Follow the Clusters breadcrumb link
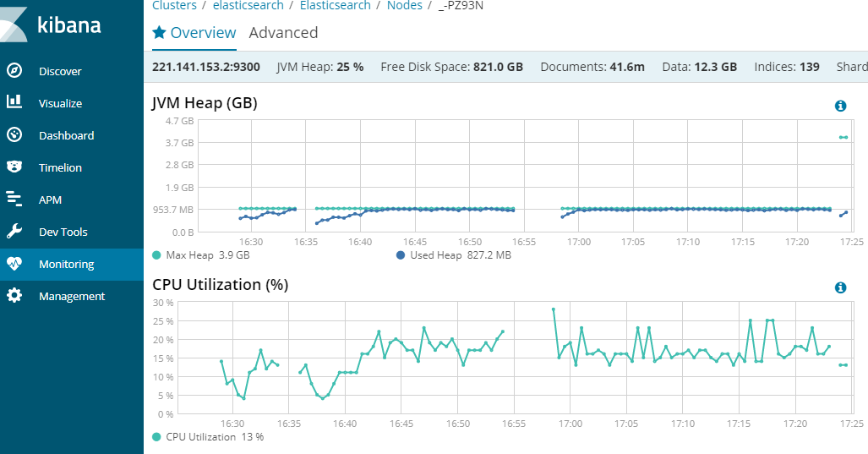Viewport: 868px width, 454px height. 174,6
